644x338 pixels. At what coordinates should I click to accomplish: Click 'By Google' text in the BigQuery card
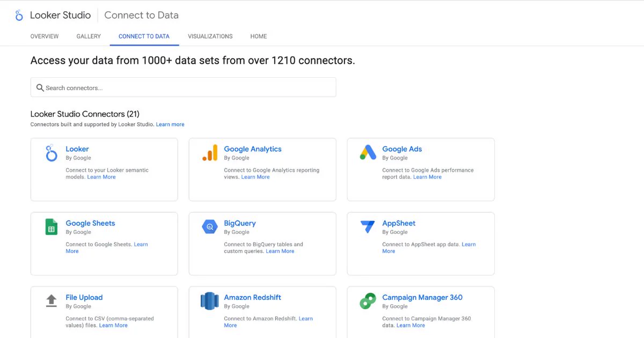[x=237, y=232]
